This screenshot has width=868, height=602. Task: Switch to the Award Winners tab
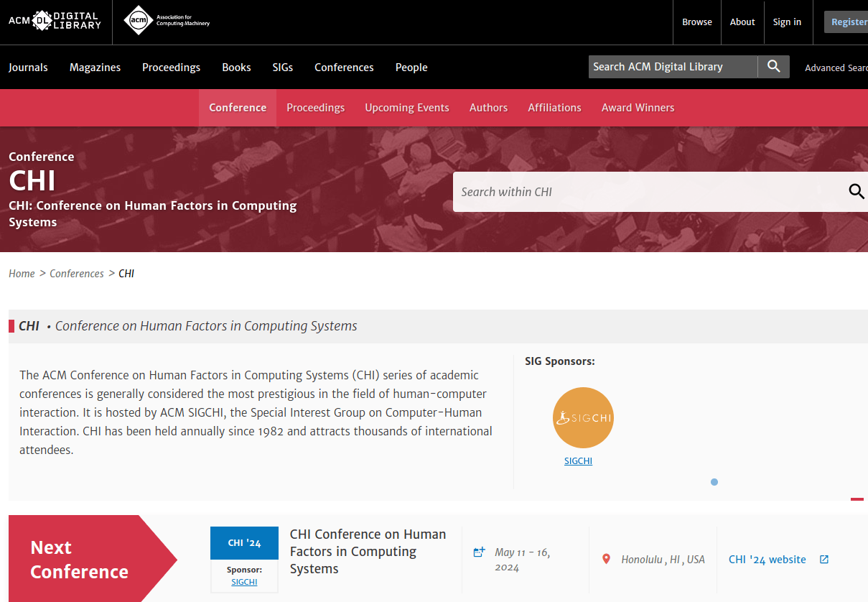(x=638, y=108)
